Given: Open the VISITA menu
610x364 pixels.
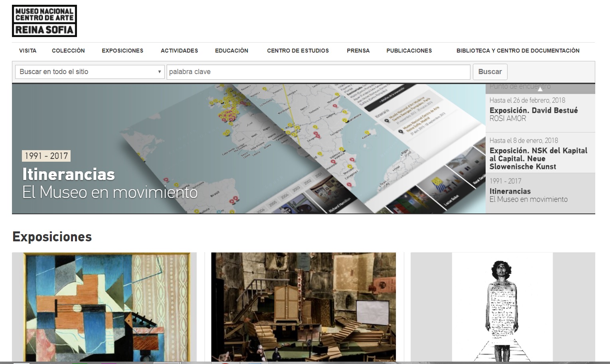Looking at the screenshot, I should click(28, 51).
